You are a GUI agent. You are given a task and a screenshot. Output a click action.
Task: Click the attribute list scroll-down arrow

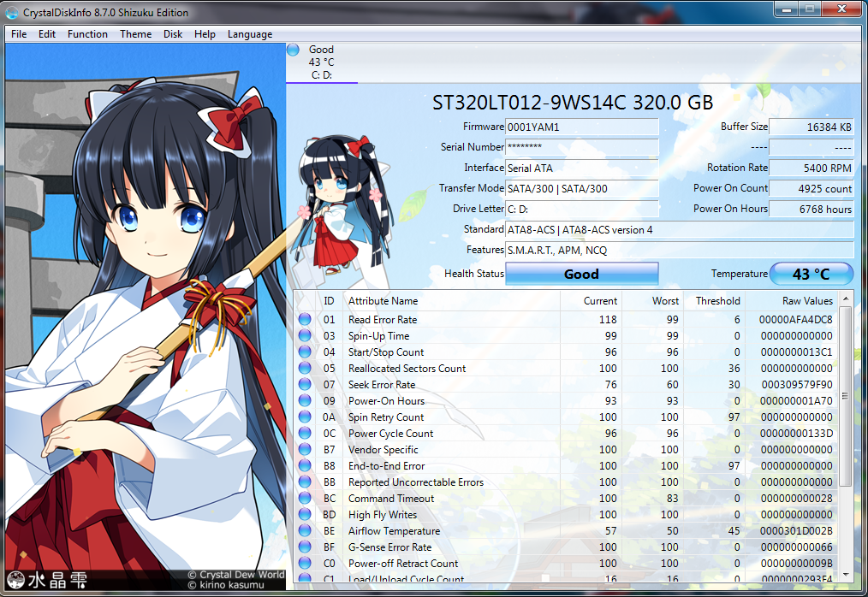tap(845, 575)
